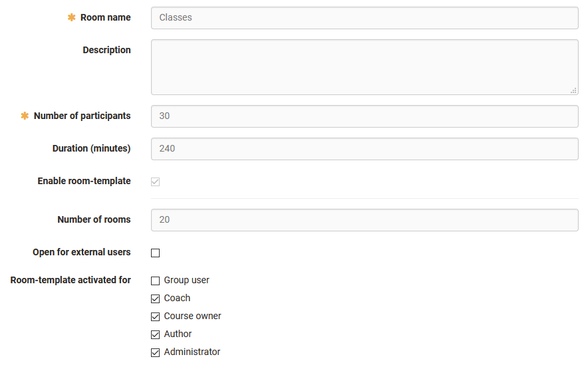Uncheck the Author checkbox
Viewport: 588px width, 367px height.
coord(156,334)
